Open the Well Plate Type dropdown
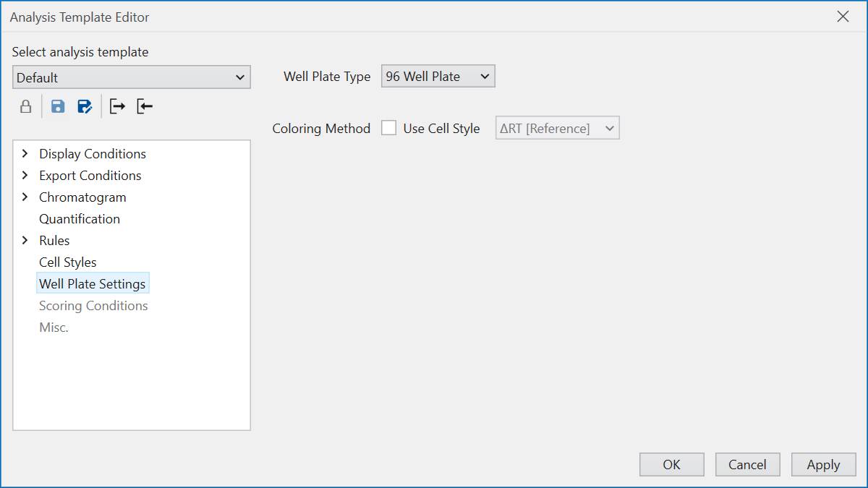The image size is (868, 488). 438,77
